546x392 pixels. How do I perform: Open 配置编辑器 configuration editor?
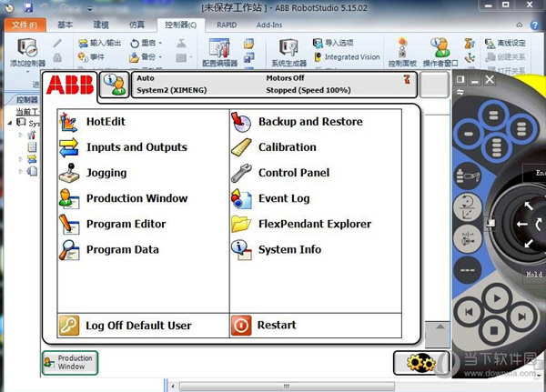(220, 53)
